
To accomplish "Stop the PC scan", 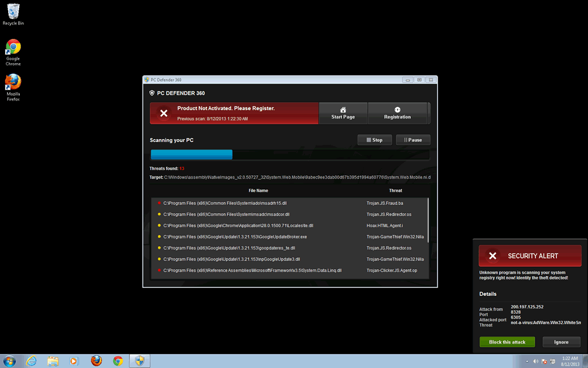I will click(374, 140).
